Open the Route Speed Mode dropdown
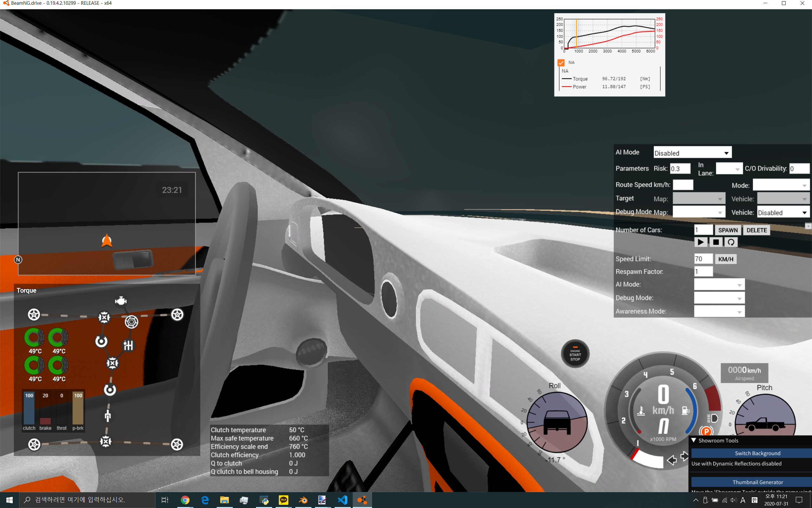The height and width of the screenshot is (508, 812). point(781,185)
